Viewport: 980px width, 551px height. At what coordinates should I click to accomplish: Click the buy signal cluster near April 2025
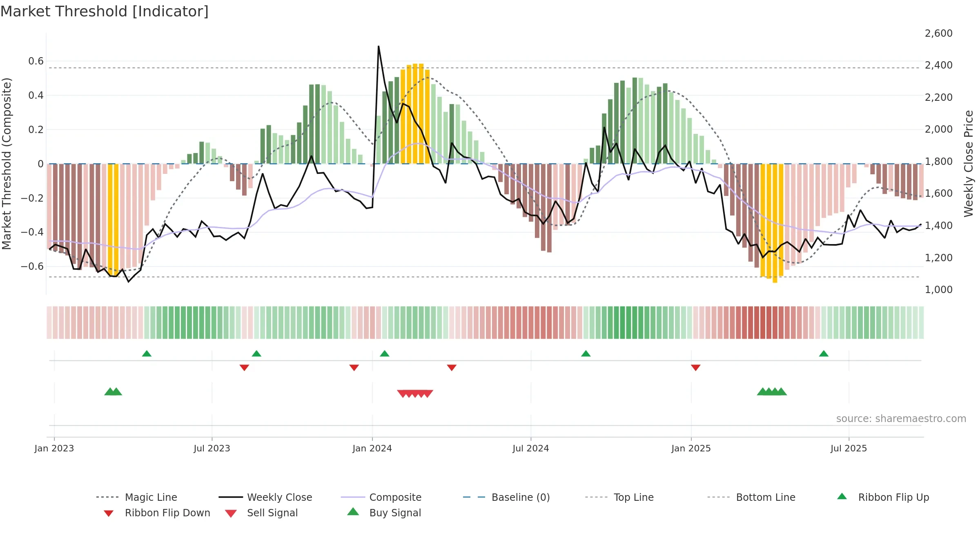(772, 391)
